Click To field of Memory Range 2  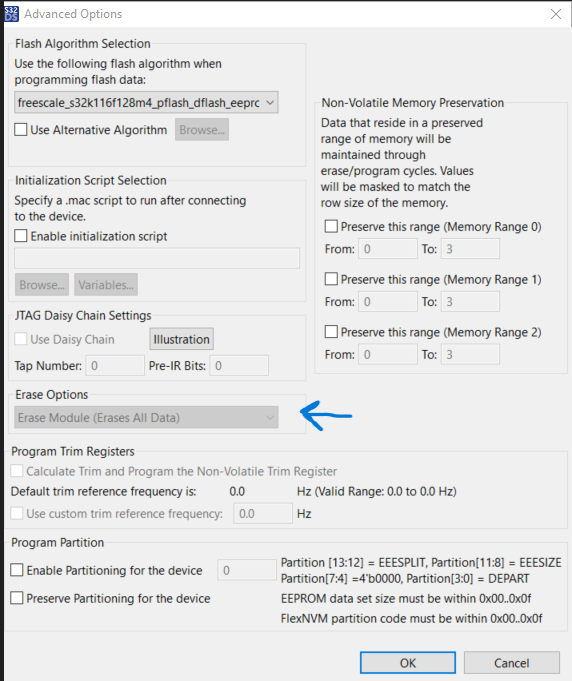(x=470, y=354)
